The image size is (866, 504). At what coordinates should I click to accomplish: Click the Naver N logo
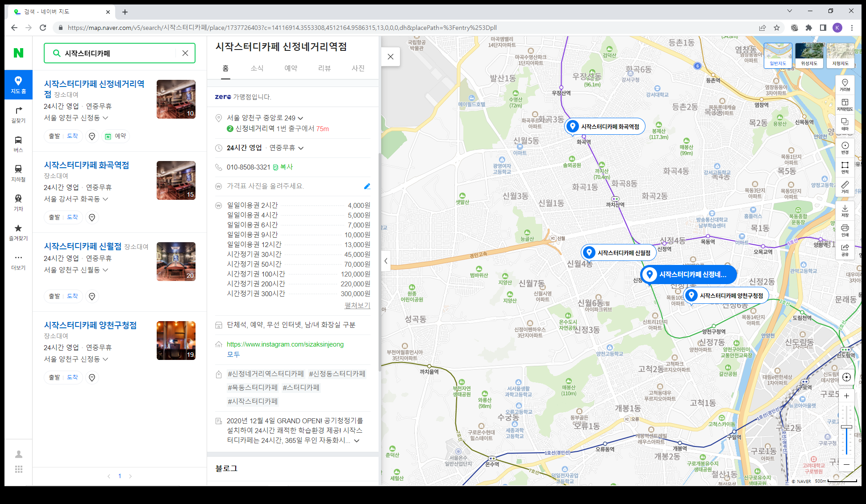(x=18, y=53)
